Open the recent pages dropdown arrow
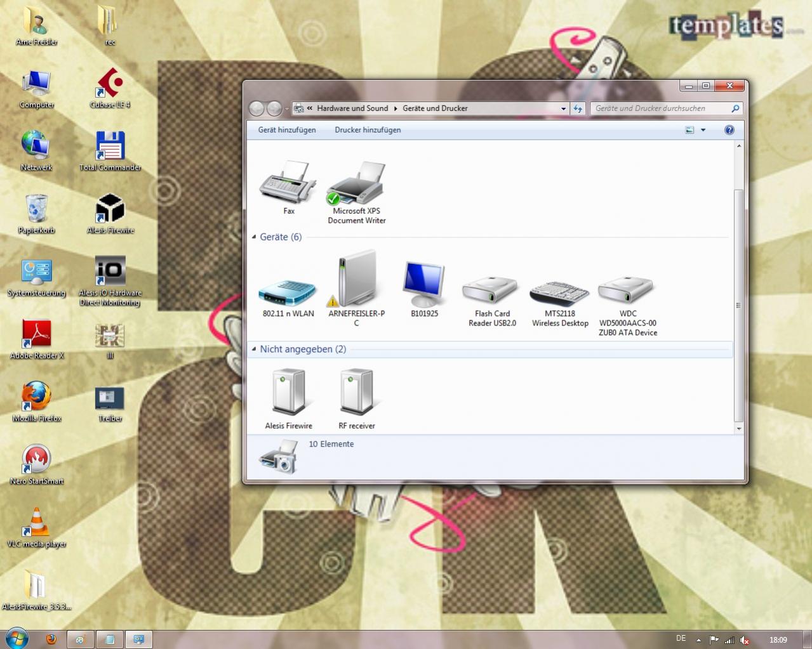The width and height of the screenshot is (812, 649). pos(287,109)
